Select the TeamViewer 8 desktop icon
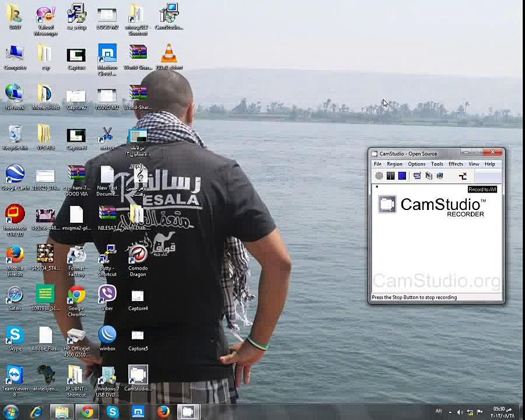Image resolution: width=525 pixels, height=420 pixels. 15,381
